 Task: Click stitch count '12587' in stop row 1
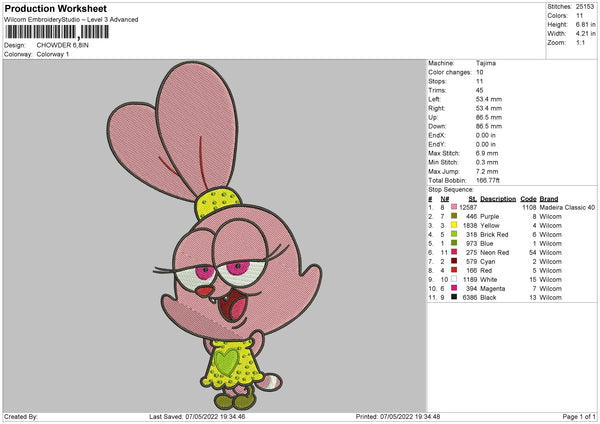[x=468, y=207]
